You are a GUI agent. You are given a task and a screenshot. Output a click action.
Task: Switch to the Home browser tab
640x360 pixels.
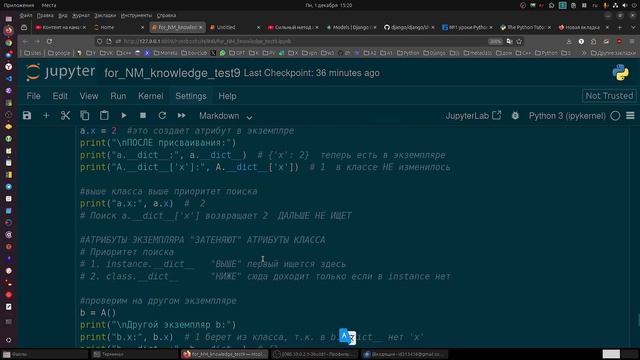click(x=119, y=27)
